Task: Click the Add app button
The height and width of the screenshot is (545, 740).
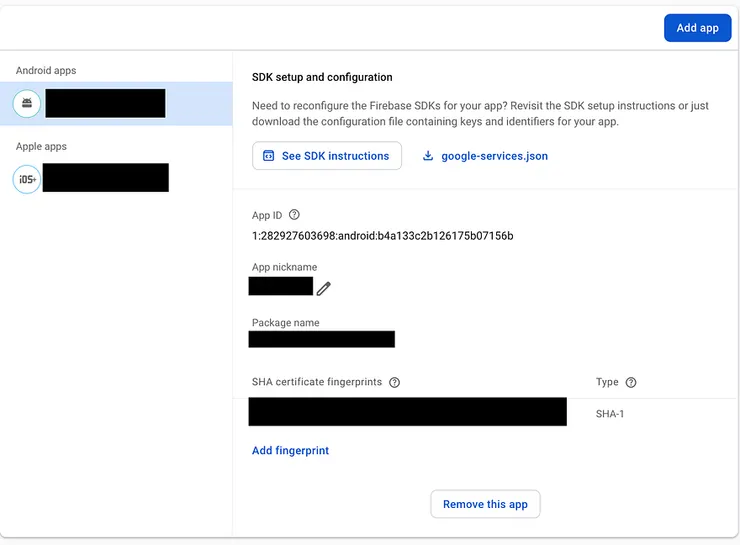Action: click(697, 28)
